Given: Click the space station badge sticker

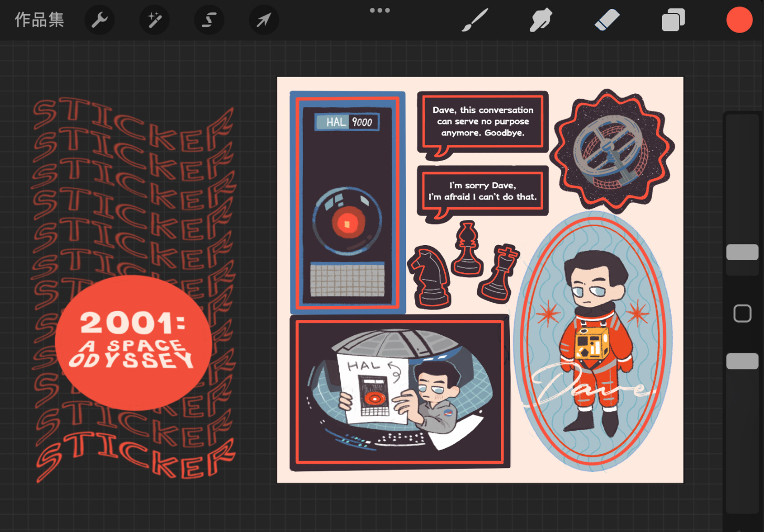Looking at the screenshot, I should [612, 151].
